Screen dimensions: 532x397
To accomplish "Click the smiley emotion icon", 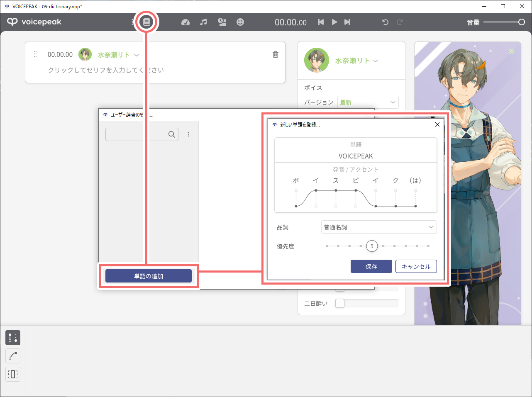I will (x=240, y=22).
